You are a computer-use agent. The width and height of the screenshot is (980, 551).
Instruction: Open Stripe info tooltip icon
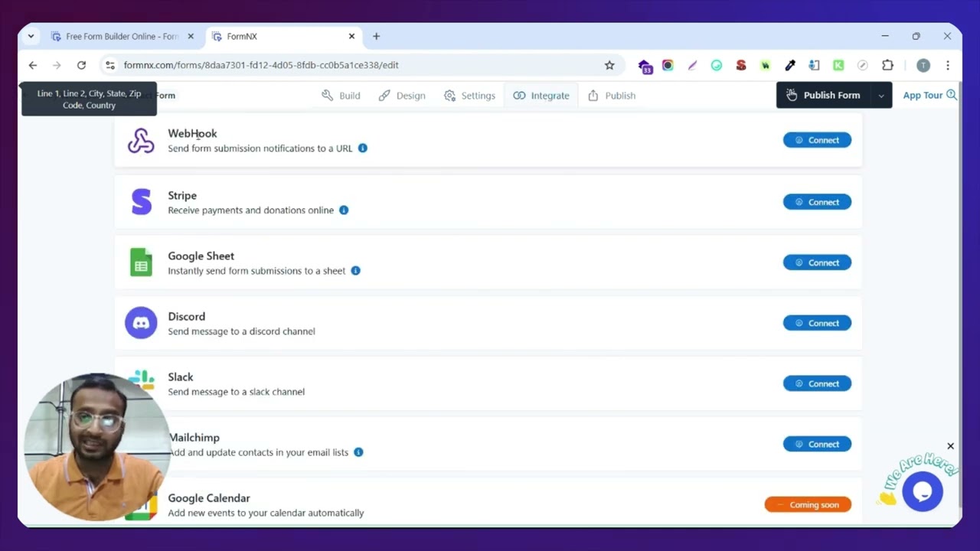click(x=344, y=210)
